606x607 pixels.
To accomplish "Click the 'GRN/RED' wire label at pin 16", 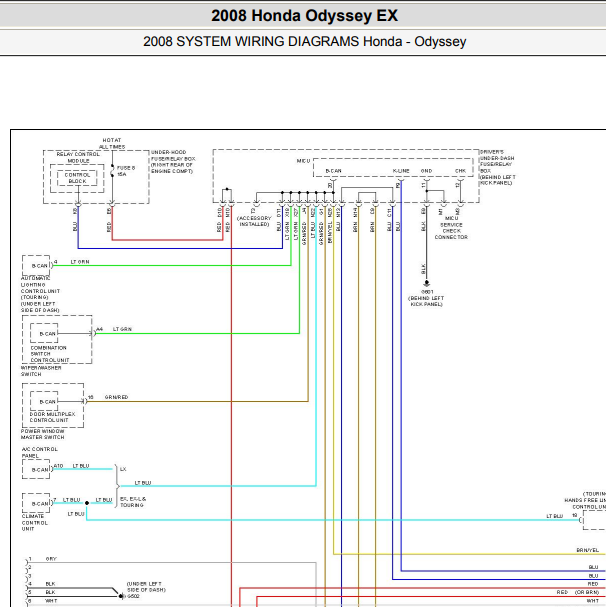I will [x=116, y=397].
